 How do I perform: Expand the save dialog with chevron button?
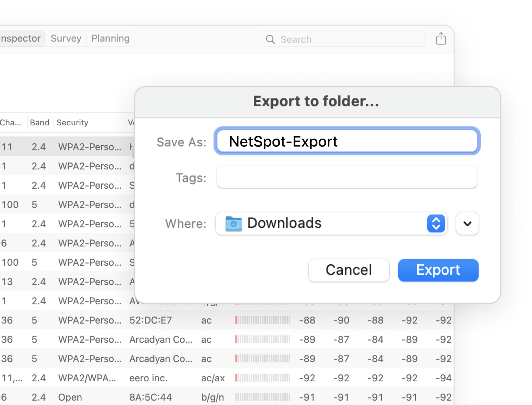[467, 223]
